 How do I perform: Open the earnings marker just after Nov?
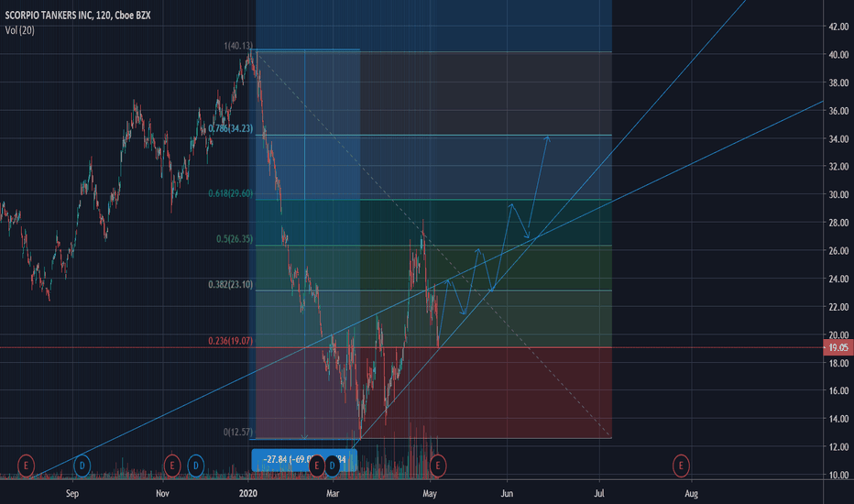coord(172,466)
